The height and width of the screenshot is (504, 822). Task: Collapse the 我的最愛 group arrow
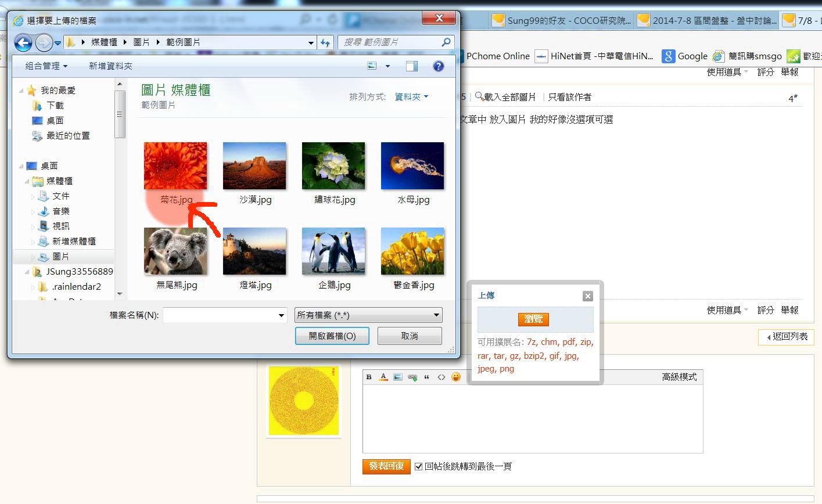[21, 91]
